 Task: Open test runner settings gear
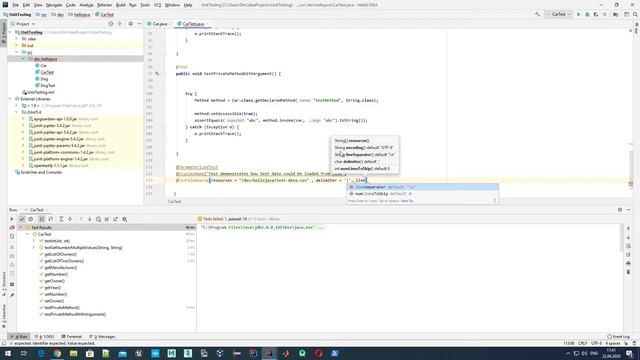(x=124, y=219)
